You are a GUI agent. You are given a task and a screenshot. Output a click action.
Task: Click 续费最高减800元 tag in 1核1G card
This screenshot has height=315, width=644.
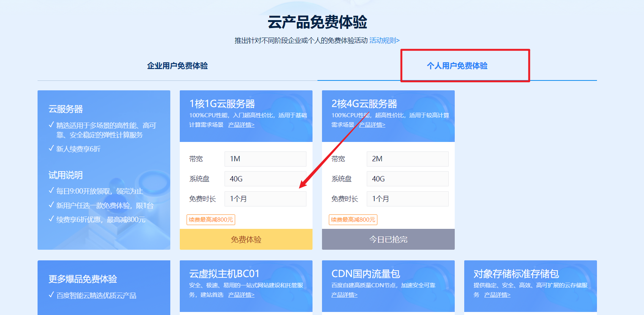point(211,220)
